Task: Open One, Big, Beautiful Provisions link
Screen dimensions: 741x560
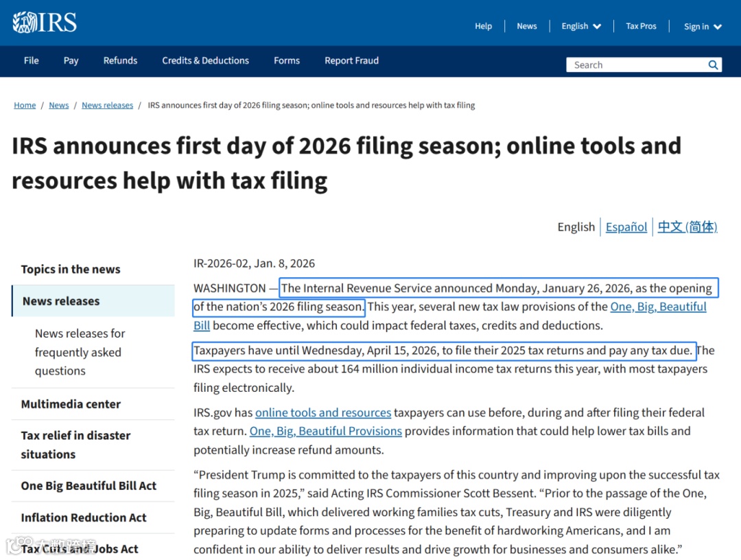Action: [x=326, y=431]
